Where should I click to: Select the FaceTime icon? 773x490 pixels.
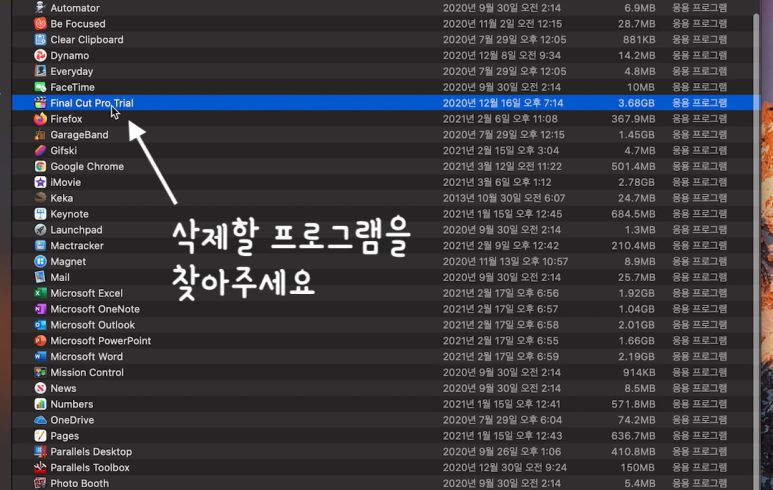coord(40,87)
